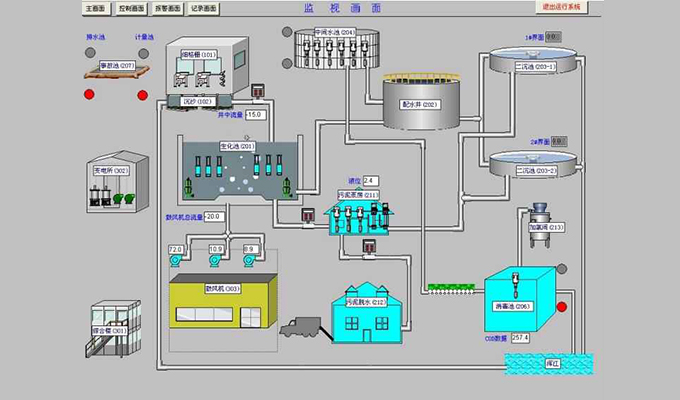Click lower gray lamp beside tank 204
The image size is (680, 400).
coord(287,64)
